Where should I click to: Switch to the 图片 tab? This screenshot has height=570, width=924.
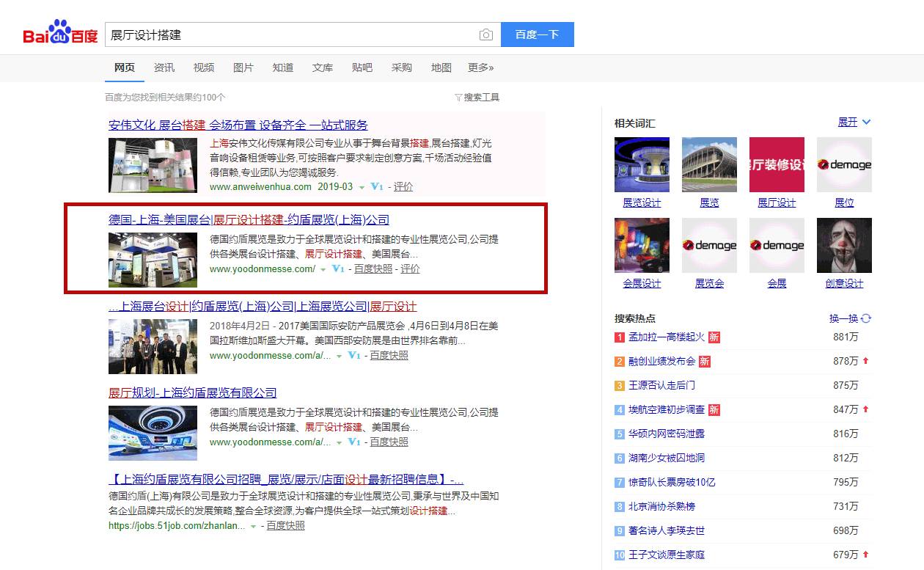(243, 67)
